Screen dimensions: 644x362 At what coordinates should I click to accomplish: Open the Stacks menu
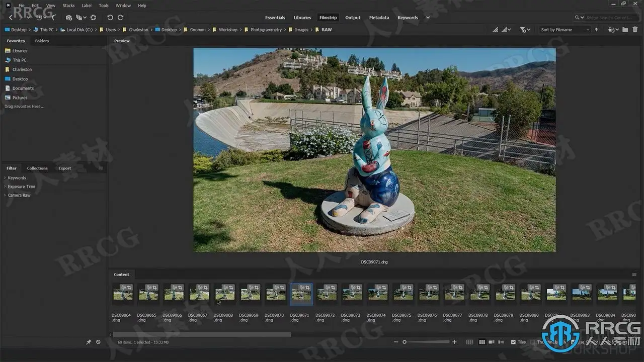point(68,6)
